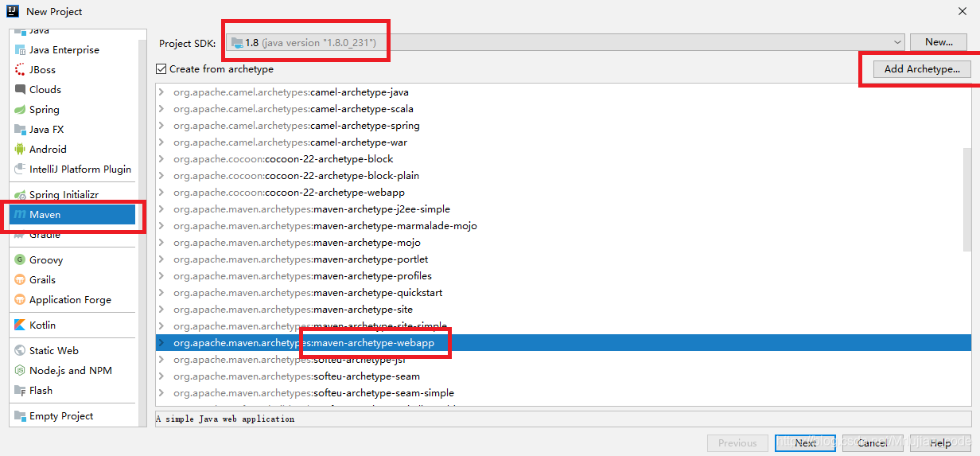Select maven-archetype-portlet row
Screen dimensions: 980x456
pos(558,259)
